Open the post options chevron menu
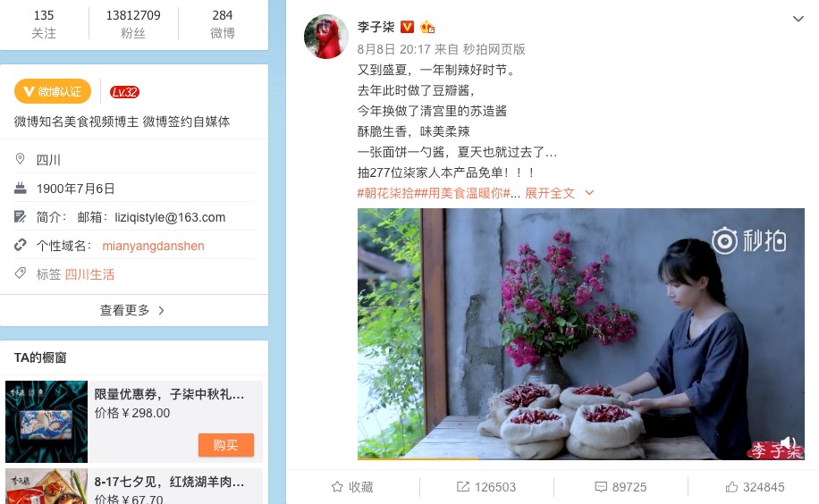The width and height of the screenshot is (819, 504). pos(798,20)
